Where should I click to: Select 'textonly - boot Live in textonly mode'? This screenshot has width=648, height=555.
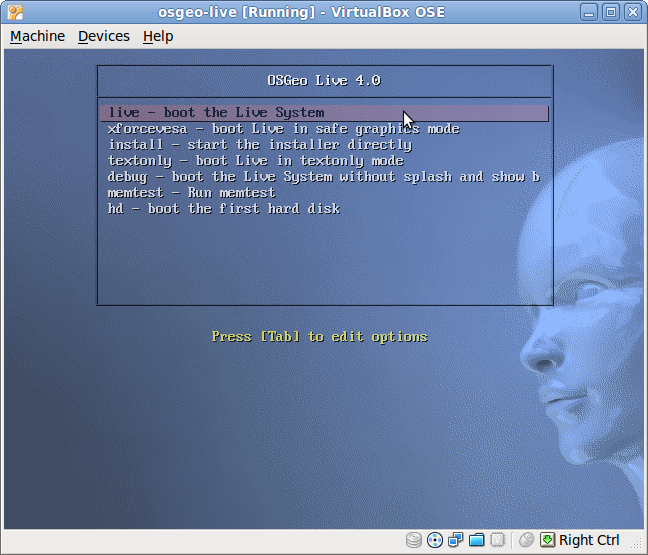(x=255, y=161)
